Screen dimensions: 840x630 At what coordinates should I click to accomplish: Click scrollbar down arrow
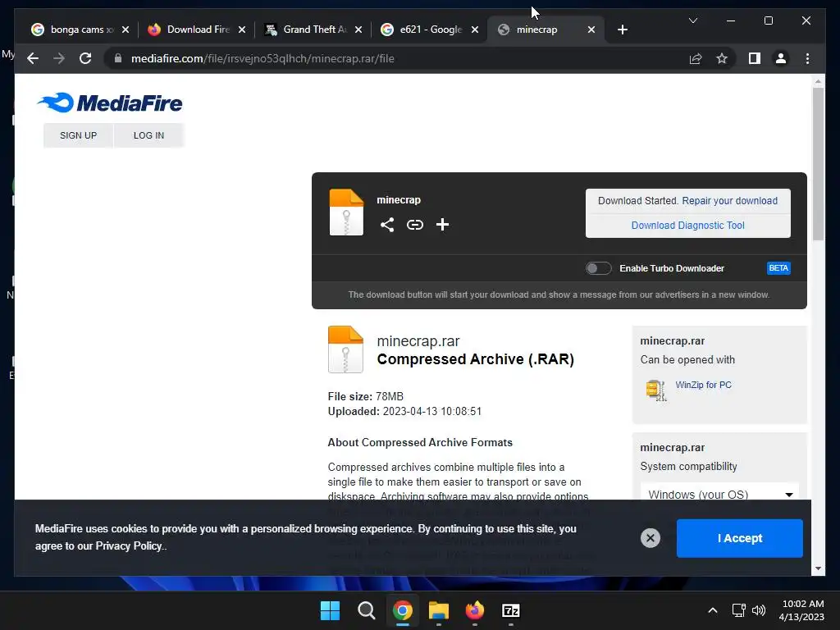[x=818, y=568]
